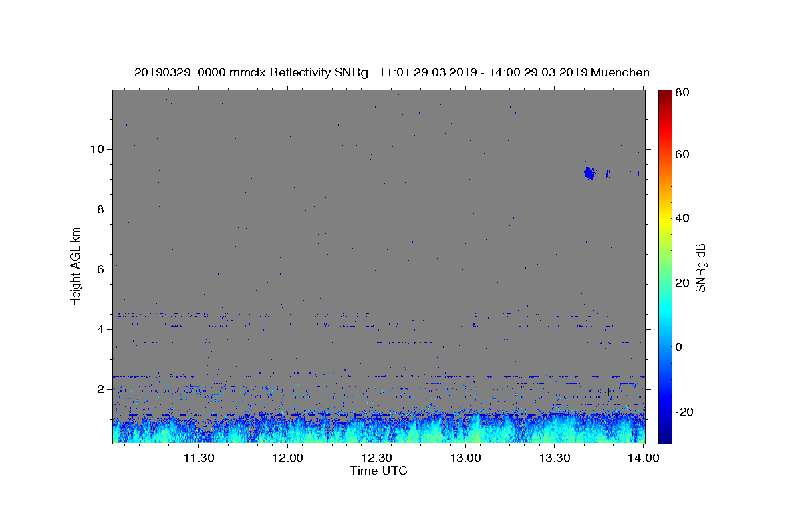The height and width of the screenshot is (532, 798).
Task: Click the 12:30 time tick label
Action: point(376,458)
